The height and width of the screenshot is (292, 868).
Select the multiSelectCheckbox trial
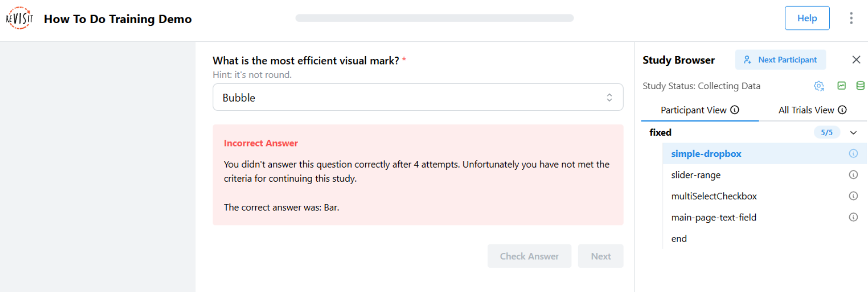point(714,196)
